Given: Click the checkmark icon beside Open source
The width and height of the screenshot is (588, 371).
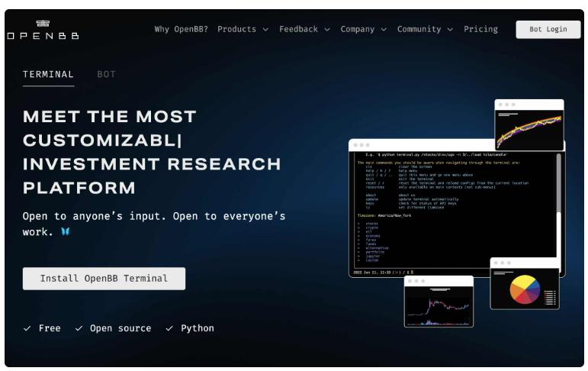Looking at the screenshot, I should [79, 328].
